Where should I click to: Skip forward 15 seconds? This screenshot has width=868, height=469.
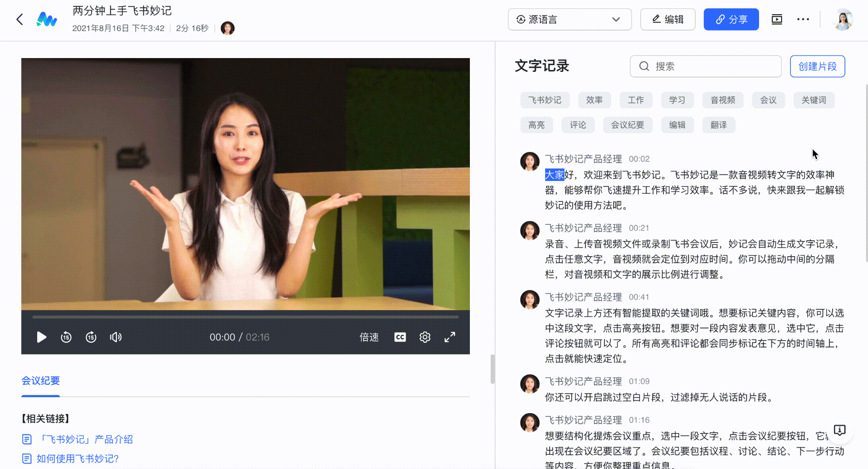point(91,337)
